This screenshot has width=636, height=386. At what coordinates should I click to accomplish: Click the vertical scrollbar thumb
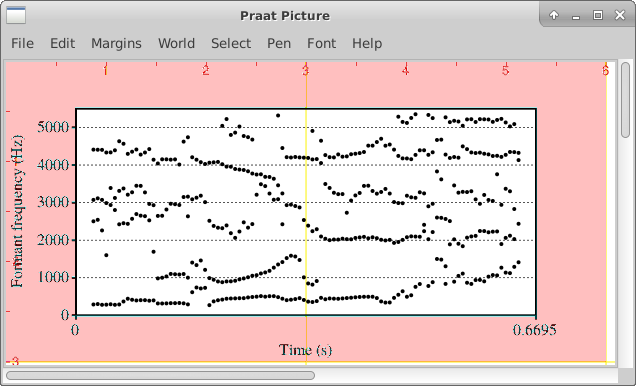pyautogui.click(x=625, y=100)
